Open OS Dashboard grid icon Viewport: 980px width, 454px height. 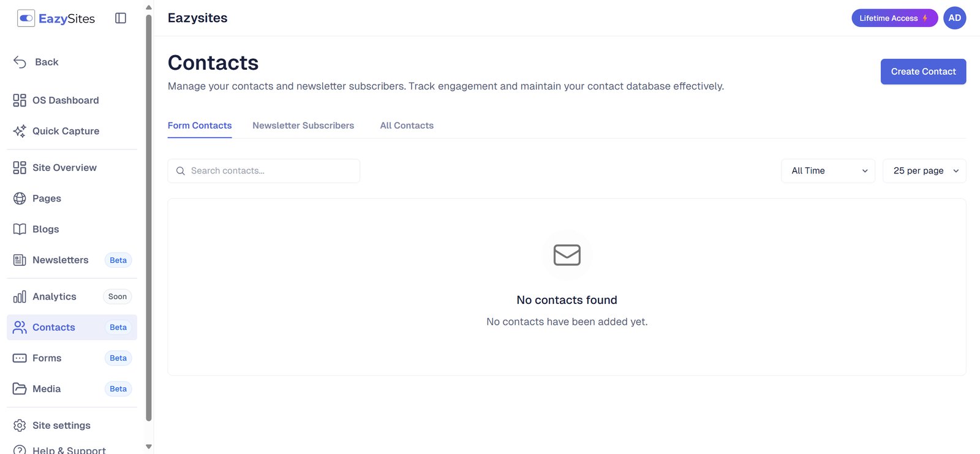[20, 100]
